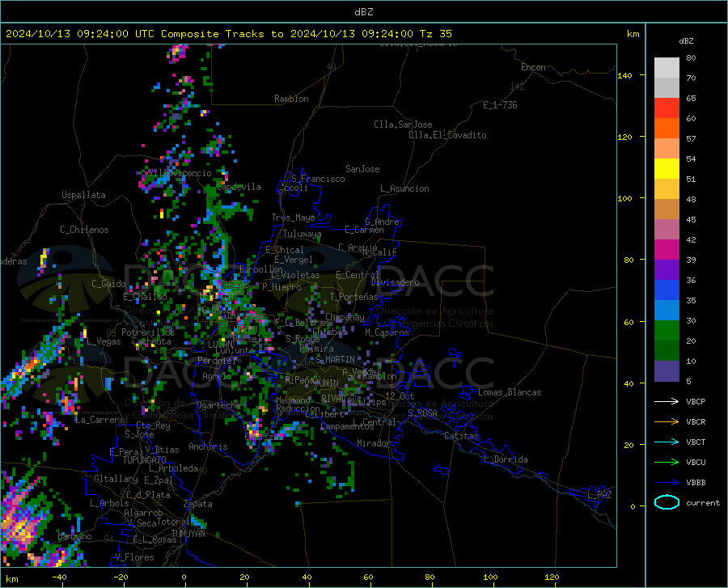Viewport: 728px width, 588px height.
Task: Click the Zapata place label
Action: tap(198, 504)
